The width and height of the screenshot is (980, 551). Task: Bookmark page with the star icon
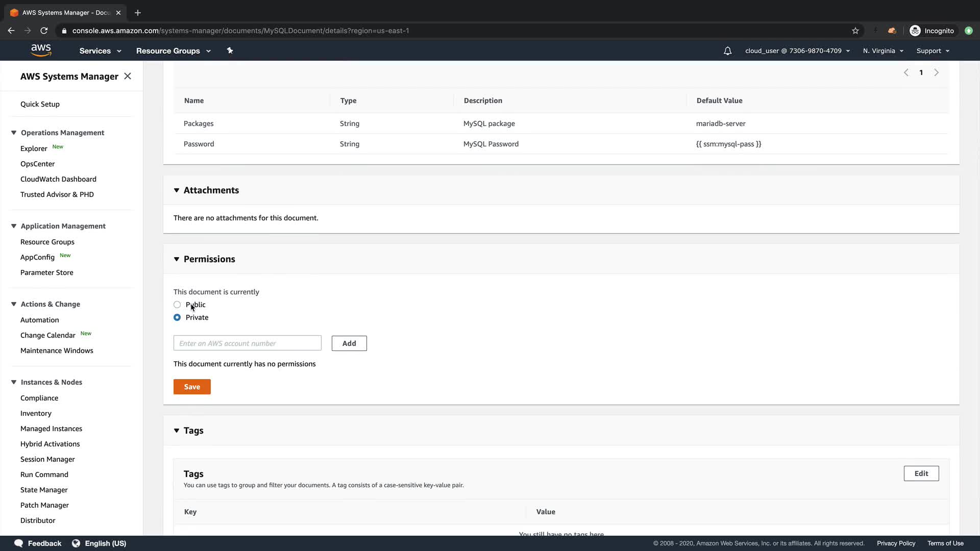[x=855, y=31]
